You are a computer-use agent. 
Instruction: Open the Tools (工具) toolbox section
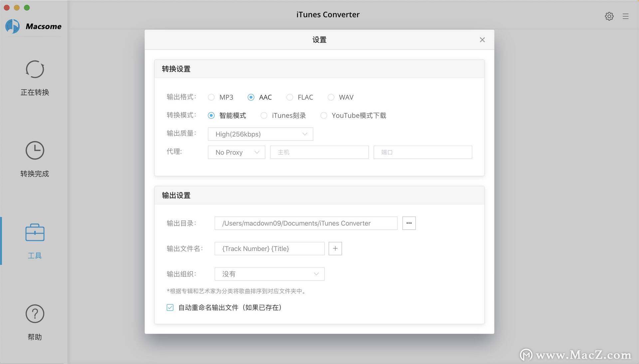point(35,241)
